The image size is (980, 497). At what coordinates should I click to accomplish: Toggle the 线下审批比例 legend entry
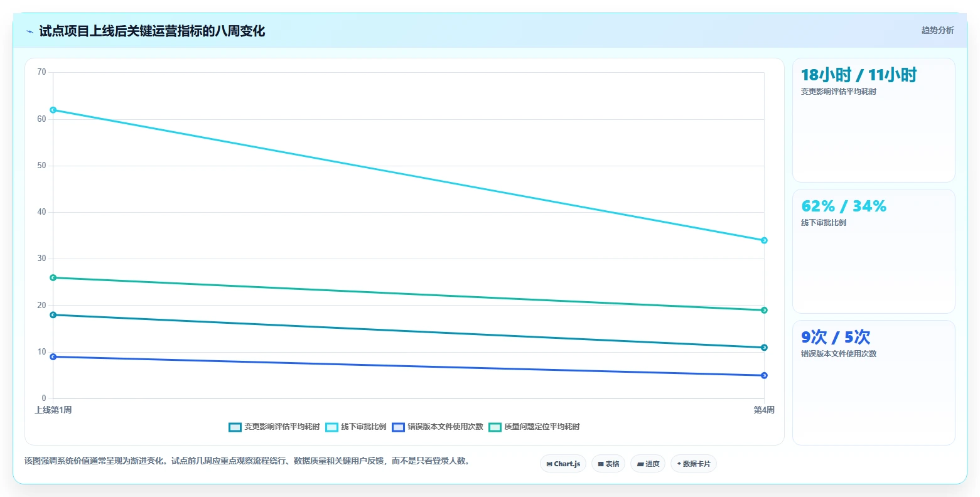tap(356, 427)
